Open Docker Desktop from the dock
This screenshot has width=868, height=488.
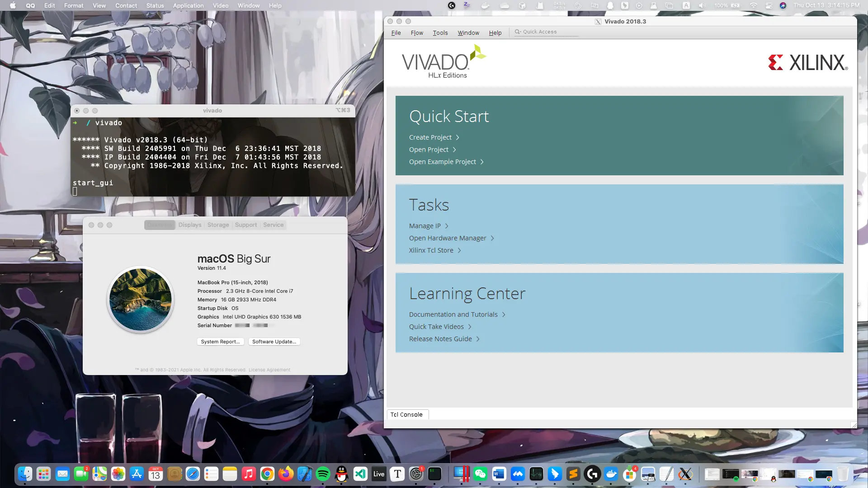pos(611,474)
